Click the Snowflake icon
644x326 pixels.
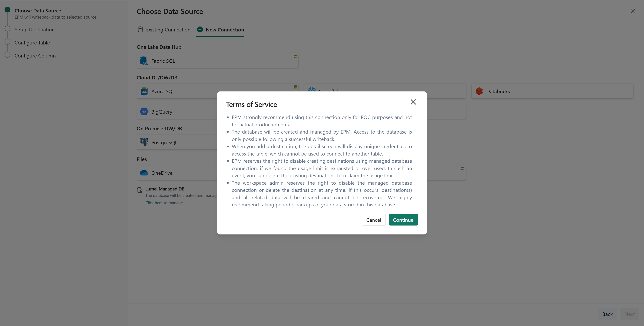[312, 89]
